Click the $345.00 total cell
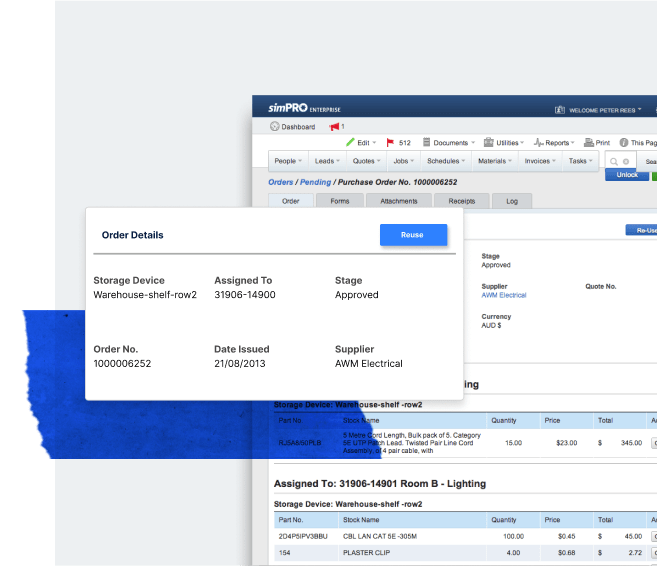 (x=620, y=443)
